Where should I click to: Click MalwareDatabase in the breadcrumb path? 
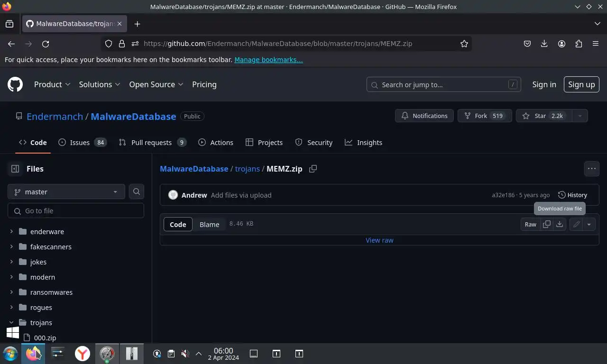tap(194, 169)
